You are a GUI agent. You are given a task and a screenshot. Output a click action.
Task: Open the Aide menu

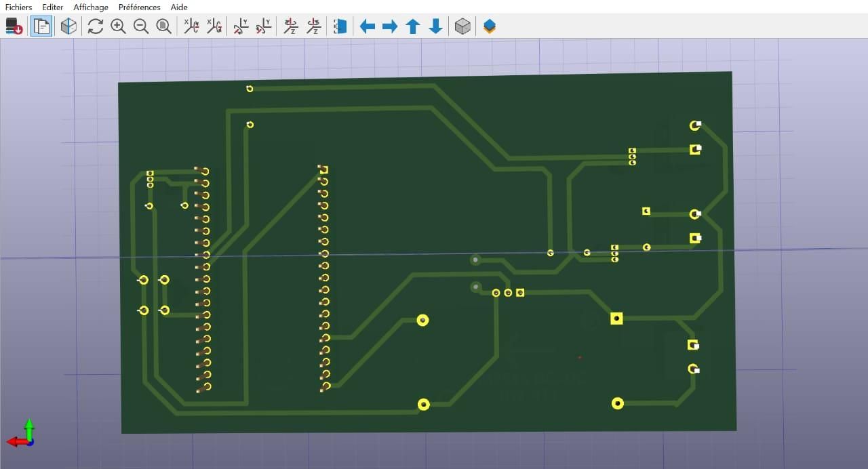click(179, 7)
